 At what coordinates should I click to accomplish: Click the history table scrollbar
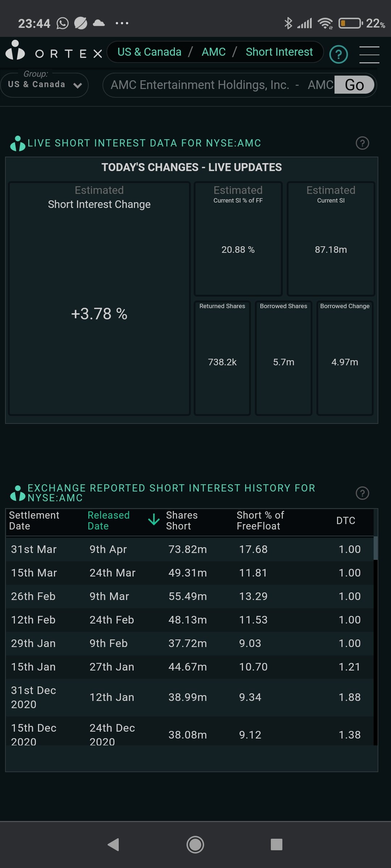[x=375, y=548]
